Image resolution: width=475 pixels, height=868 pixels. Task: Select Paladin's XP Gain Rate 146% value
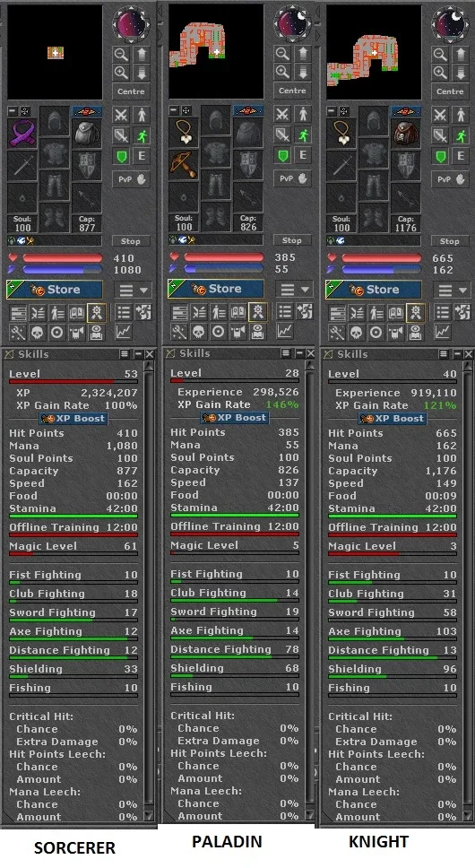[284, 404]
